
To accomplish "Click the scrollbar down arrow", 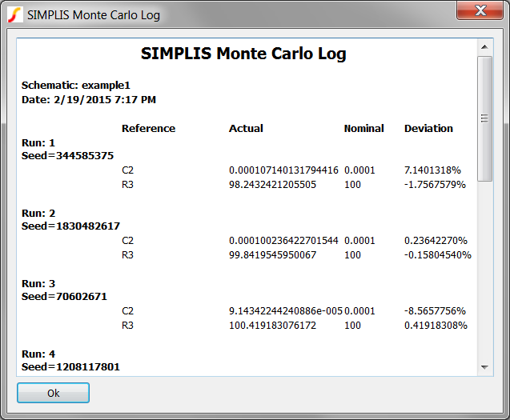I will [484, 367].
